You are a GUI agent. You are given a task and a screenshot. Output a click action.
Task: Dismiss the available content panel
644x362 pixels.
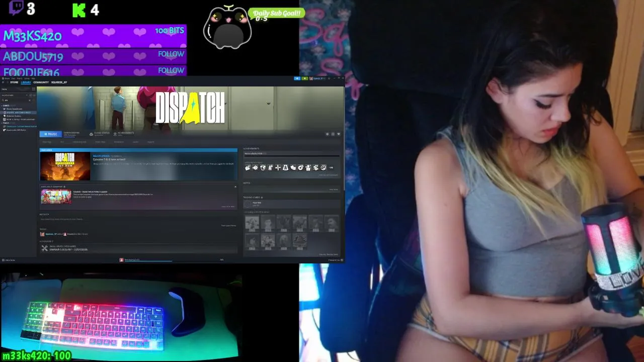click(x=235, y=187)
